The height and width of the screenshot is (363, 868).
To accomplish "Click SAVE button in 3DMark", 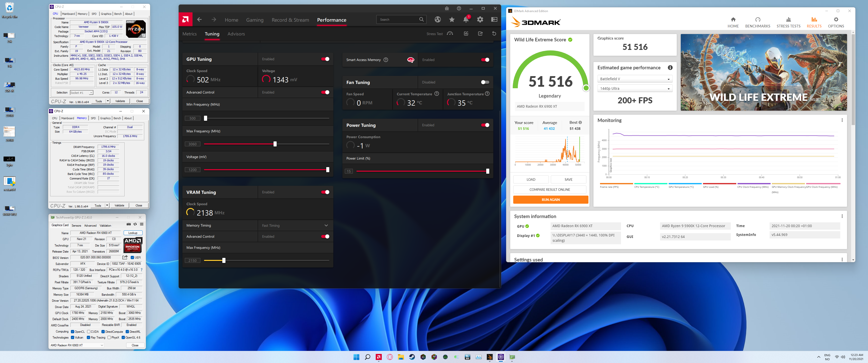I will pos(568,179).
